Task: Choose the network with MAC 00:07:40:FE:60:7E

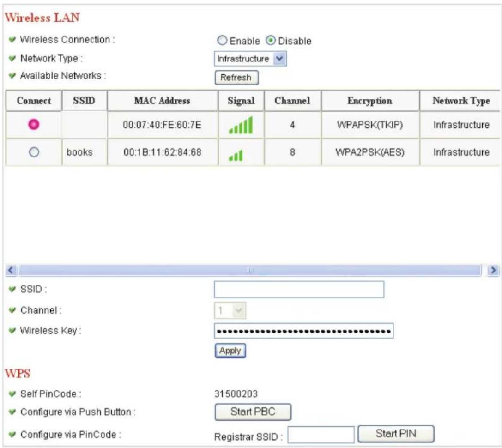Action: pos(34,124)
